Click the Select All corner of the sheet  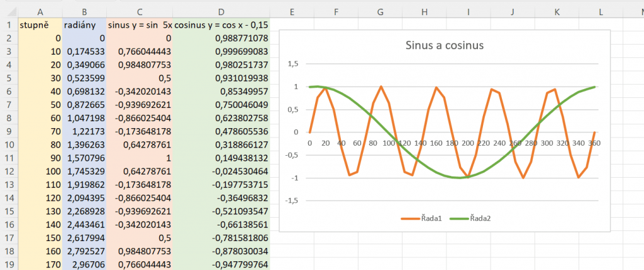(9, 11)
